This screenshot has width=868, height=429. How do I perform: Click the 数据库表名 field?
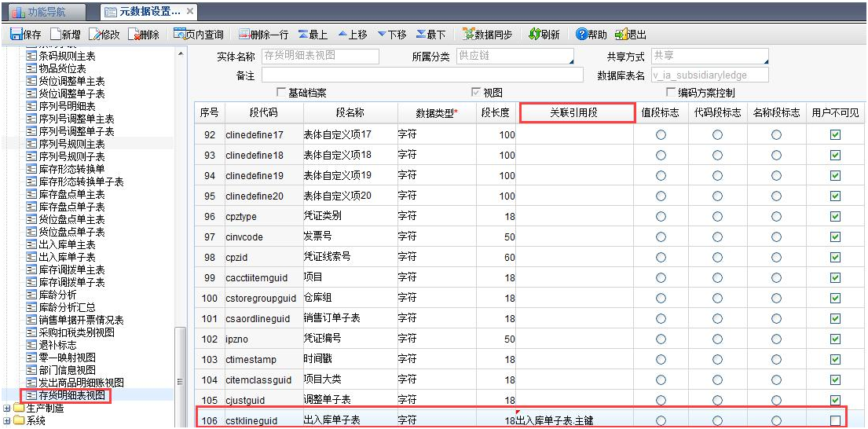(709, 75)
